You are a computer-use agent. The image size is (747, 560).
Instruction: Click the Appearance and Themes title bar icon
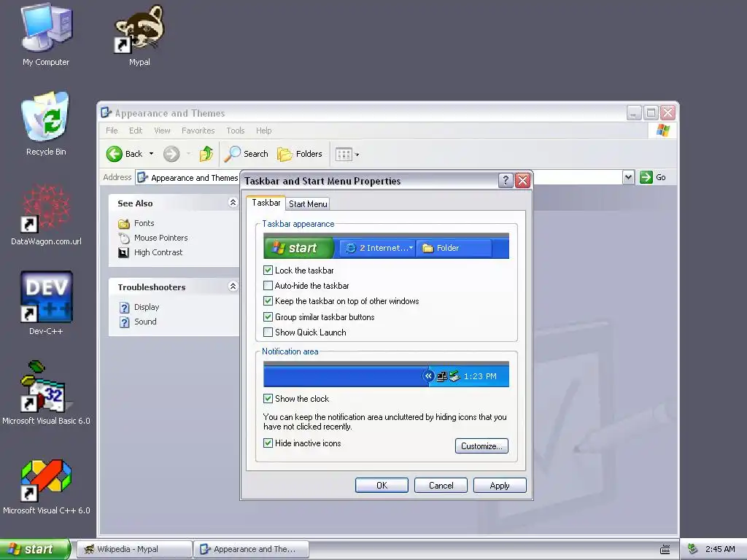[106, 113]
